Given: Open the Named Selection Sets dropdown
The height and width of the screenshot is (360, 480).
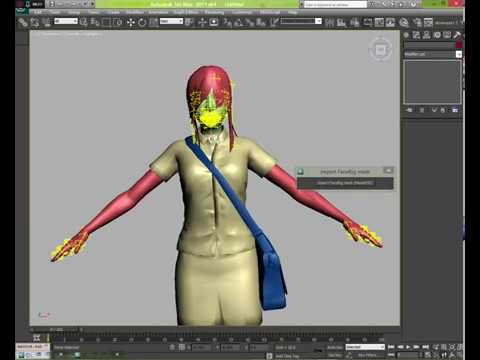Looking at the screenshot, I should tap(301, 21).
